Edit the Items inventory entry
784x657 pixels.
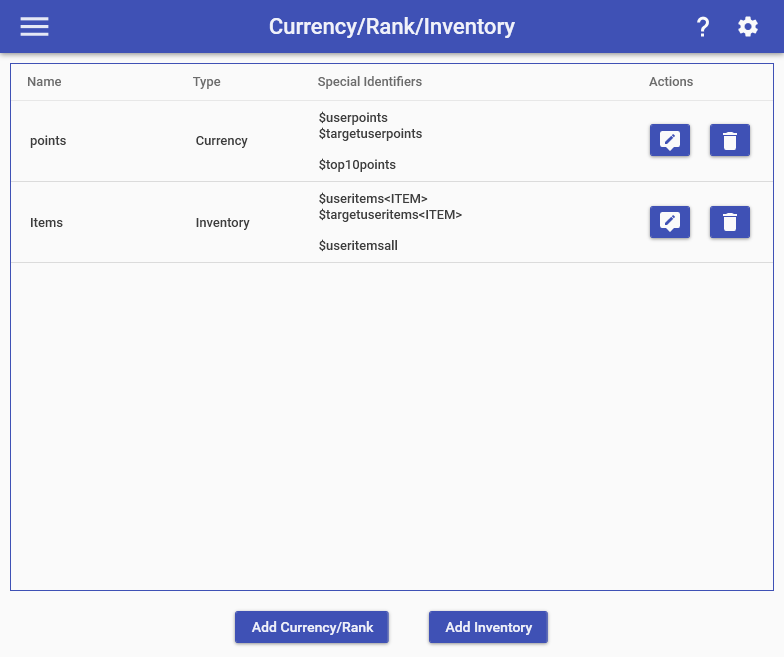pos(670,222)
